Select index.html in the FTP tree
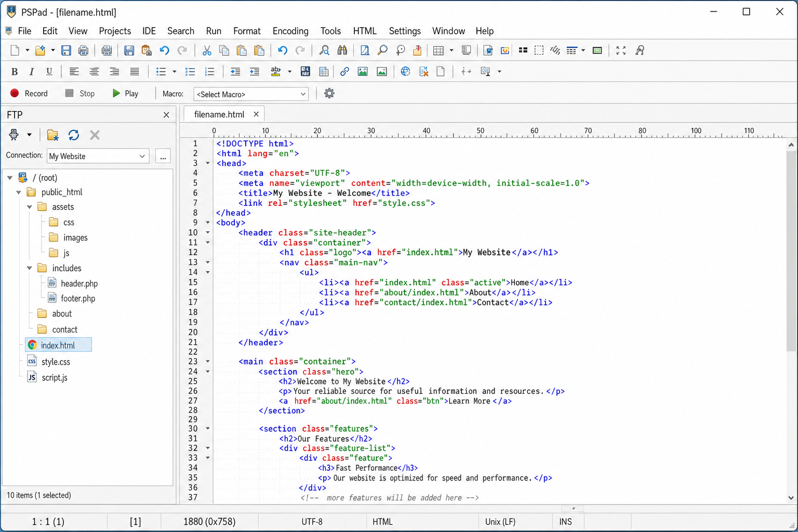 tap(58, 345)
